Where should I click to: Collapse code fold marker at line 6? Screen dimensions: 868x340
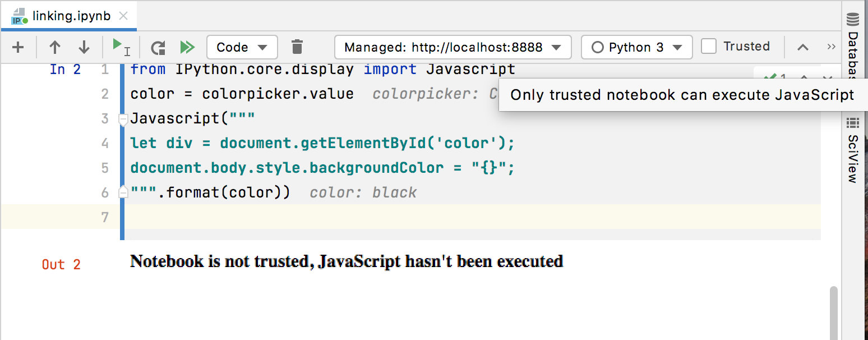[x=123, y=193]
